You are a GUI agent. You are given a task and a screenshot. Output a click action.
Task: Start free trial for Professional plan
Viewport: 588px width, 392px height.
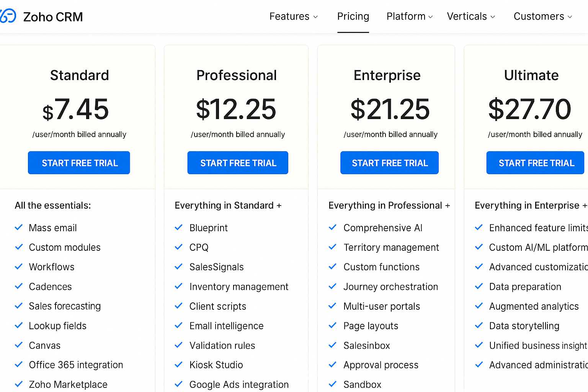click(238, 163)
